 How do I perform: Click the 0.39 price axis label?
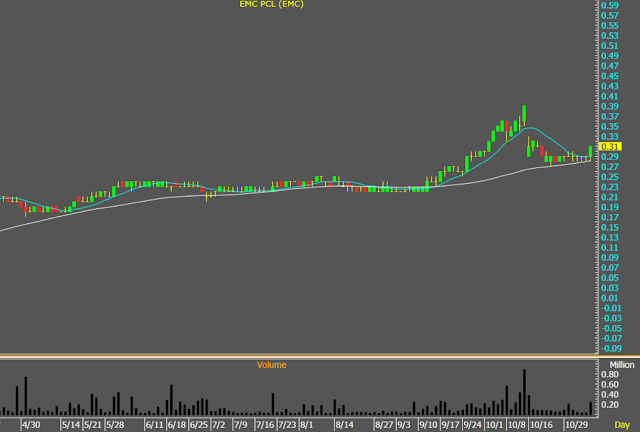(610, 106)
